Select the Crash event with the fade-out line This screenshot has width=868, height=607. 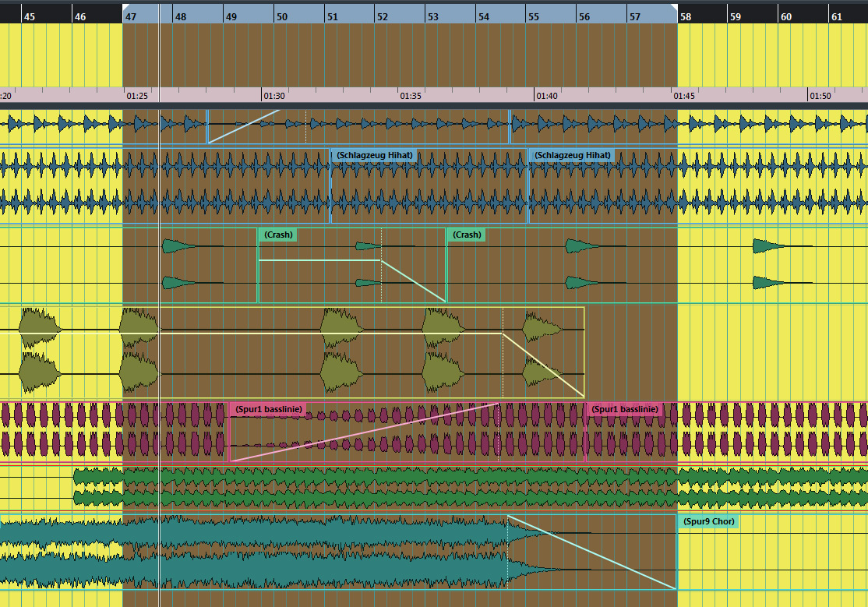pyautogui.click(x=351, y=265)
